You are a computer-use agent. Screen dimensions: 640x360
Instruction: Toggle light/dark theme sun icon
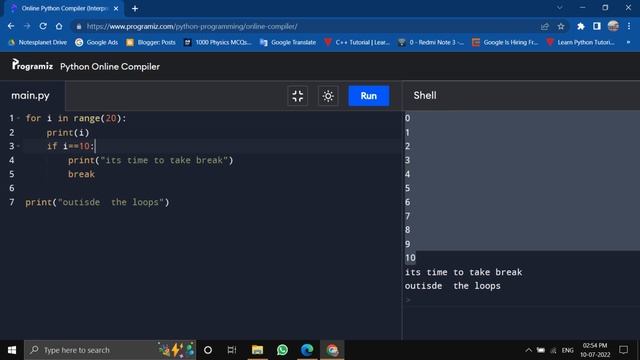328,96
